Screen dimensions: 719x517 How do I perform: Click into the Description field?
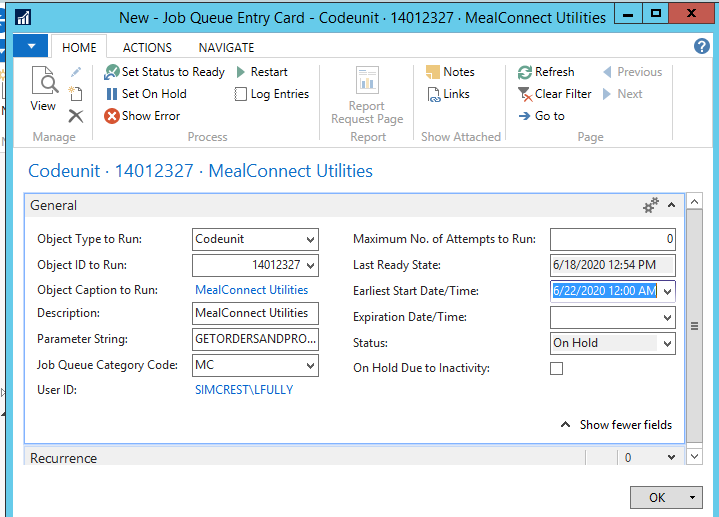255,314
